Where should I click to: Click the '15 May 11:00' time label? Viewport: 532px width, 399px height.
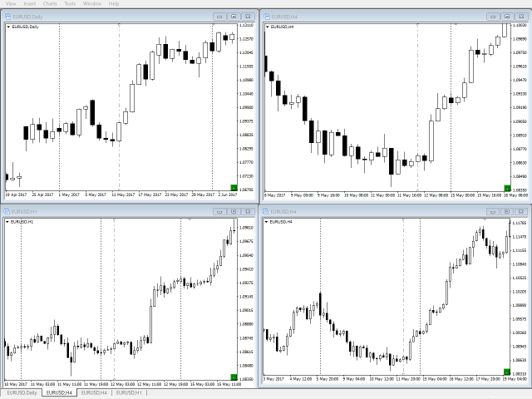tap(229, 384)
